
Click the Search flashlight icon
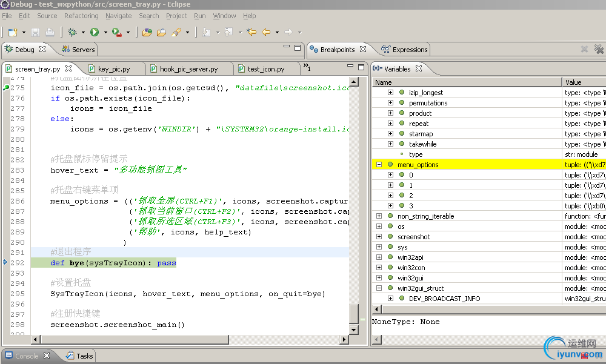176,32
